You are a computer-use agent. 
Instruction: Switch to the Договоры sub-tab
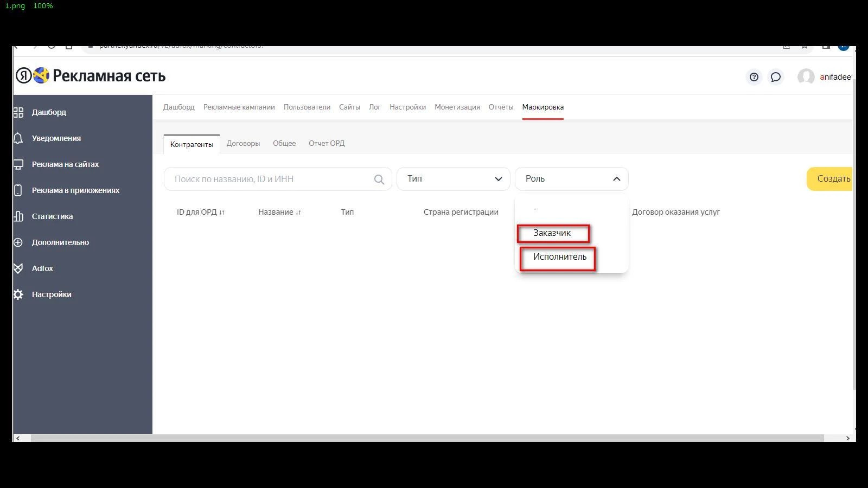pyautogui.click(x=243, y=144)
